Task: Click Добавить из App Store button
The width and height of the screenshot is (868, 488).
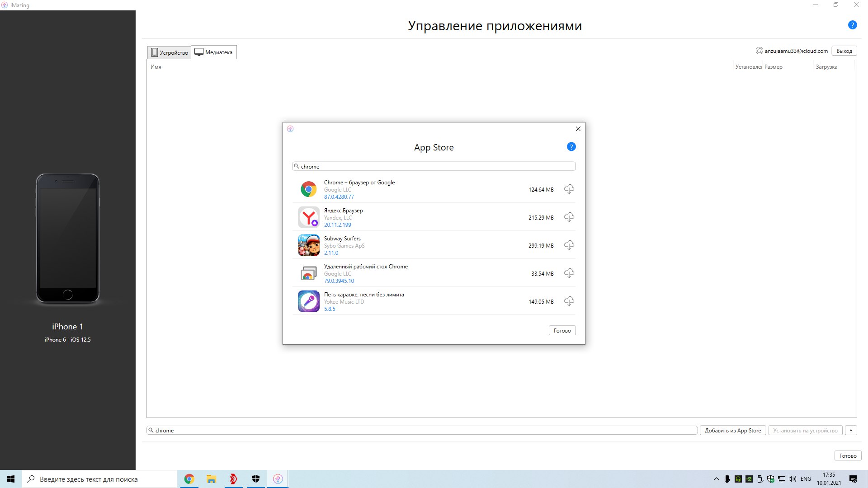Action: click(x=733, y=431)
